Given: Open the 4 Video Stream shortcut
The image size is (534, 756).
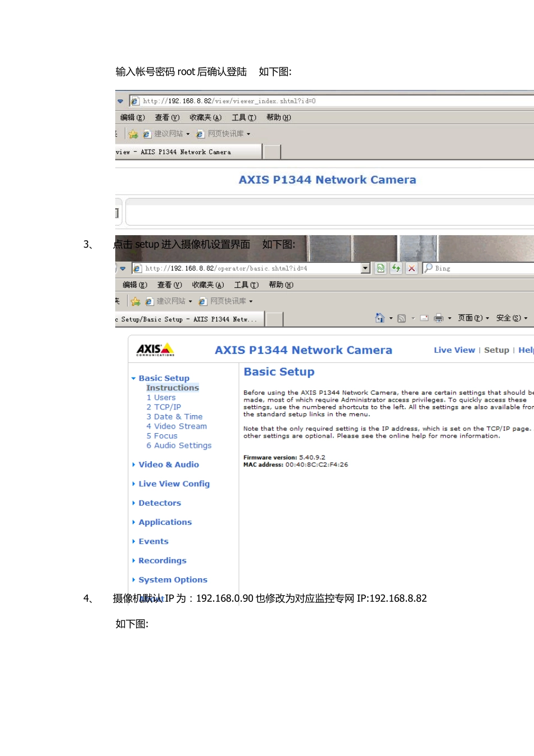Looking at the screenshot, I should click(x=177, y=426).
